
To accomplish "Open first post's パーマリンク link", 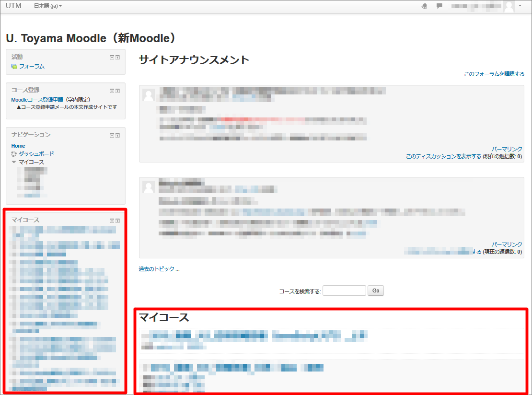I will point(507,149).
